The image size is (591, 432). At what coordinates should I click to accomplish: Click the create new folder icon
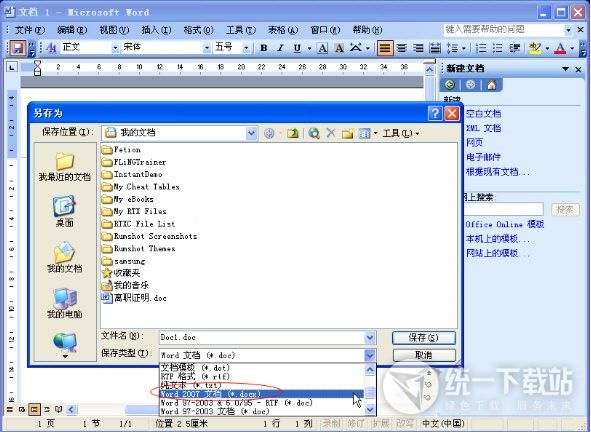point(348,133)
